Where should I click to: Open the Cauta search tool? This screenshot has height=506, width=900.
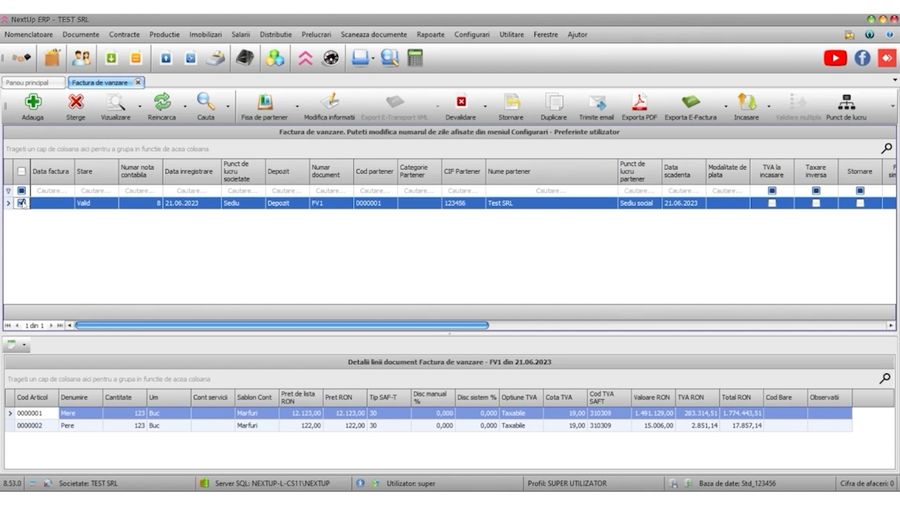206,102
